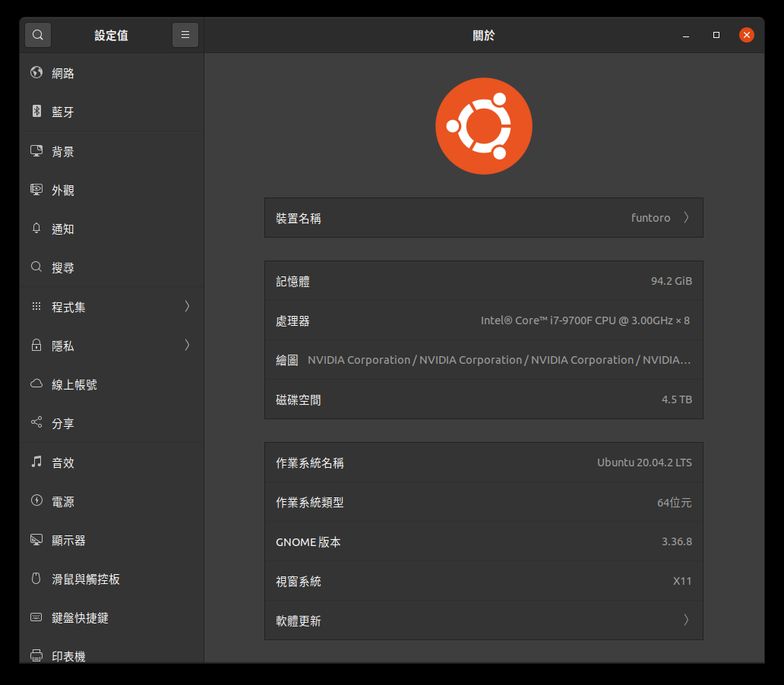Screen dimensions: 784x685
Task: Click the displays icon beside 顯示器
Action: click(x=36, y=539)
